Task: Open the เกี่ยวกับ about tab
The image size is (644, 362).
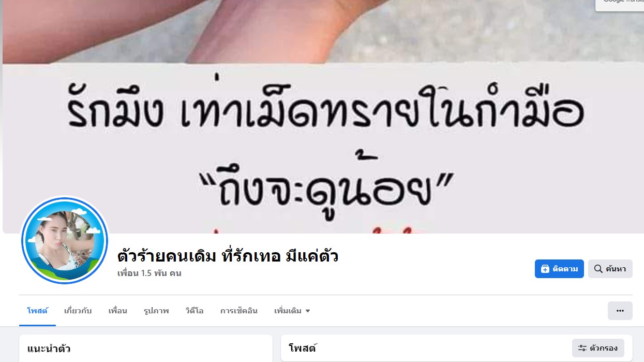Action: pyautogui.click(x=78, y=311)
